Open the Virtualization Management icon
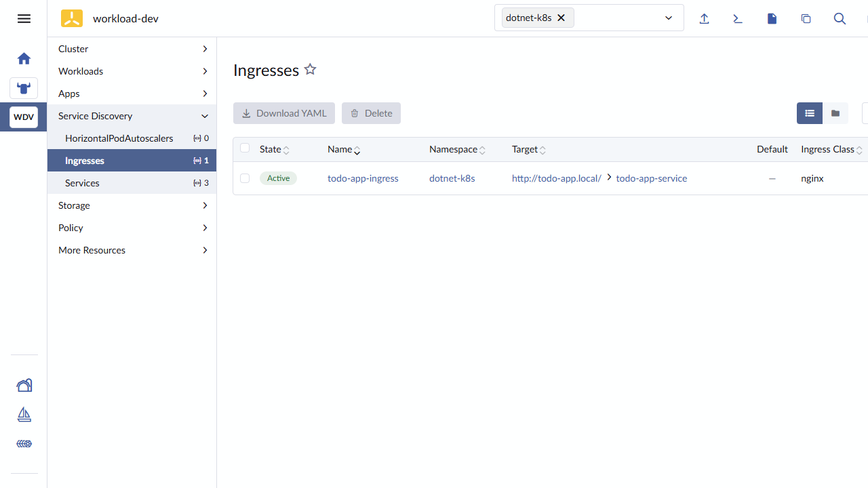The image size is (868, 488). [x=24, y=444]
